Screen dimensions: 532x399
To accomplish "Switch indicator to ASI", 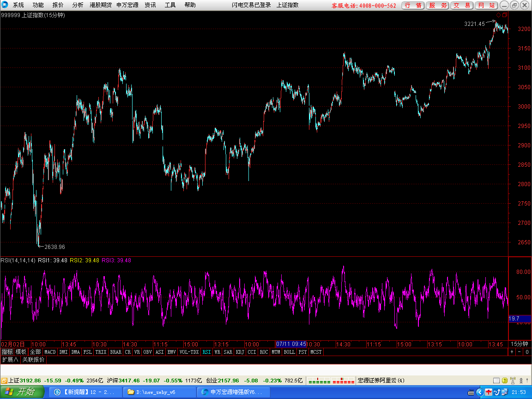I will point(159,352).
